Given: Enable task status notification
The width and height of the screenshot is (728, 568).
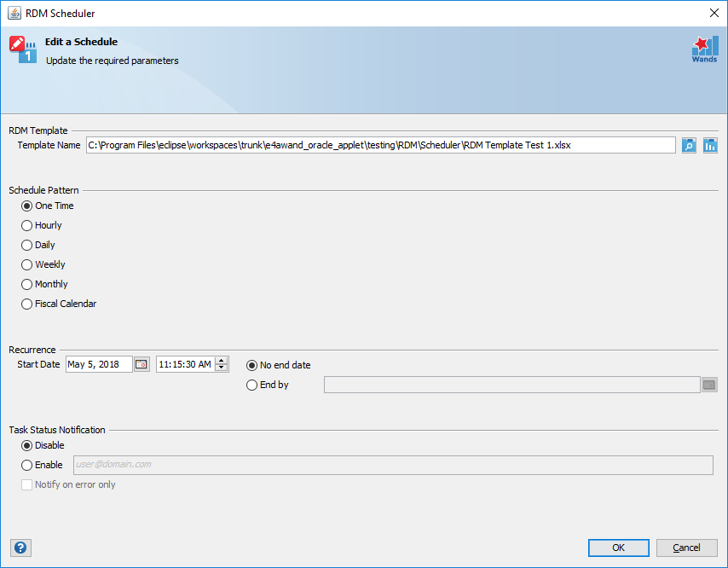Looking at the screenshot, I should [26, 465].
